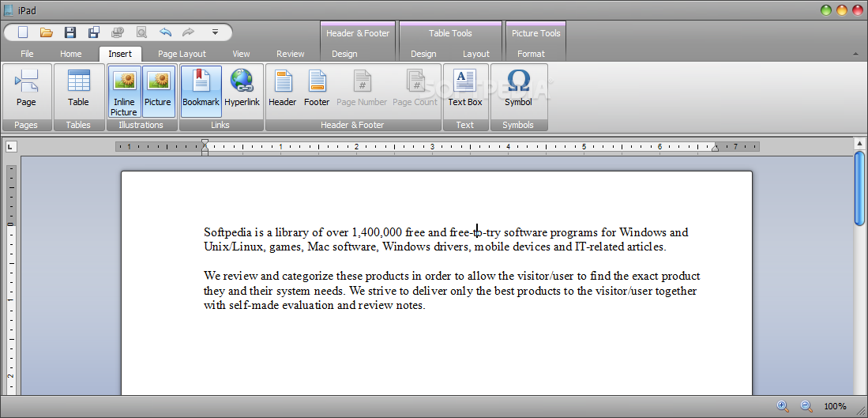868x418 pixels.
Task: Switch to the Home tab
Action: tap(71, 54)
